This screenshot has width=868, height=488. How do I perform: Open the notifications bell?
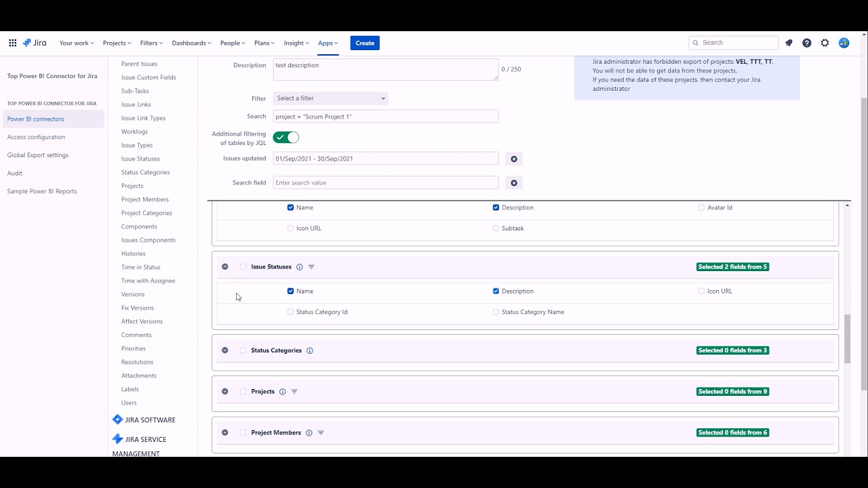(789, 43)
